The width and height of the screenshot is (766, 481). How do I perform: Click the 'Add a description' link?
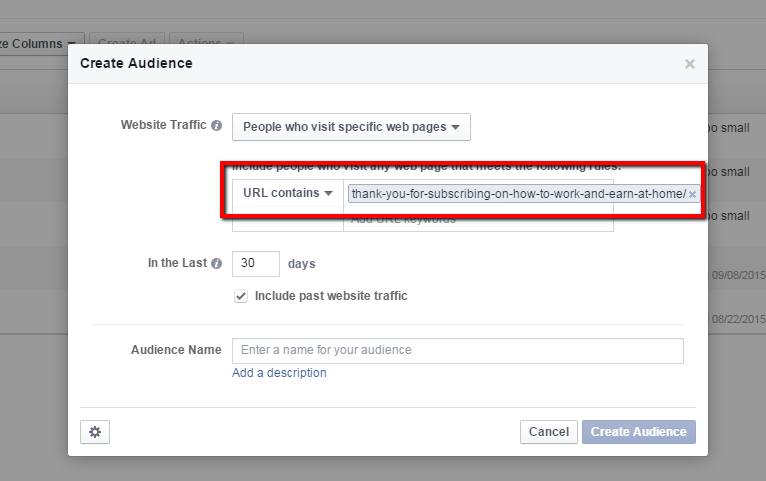pyautogui.click(x=279, y=373)
